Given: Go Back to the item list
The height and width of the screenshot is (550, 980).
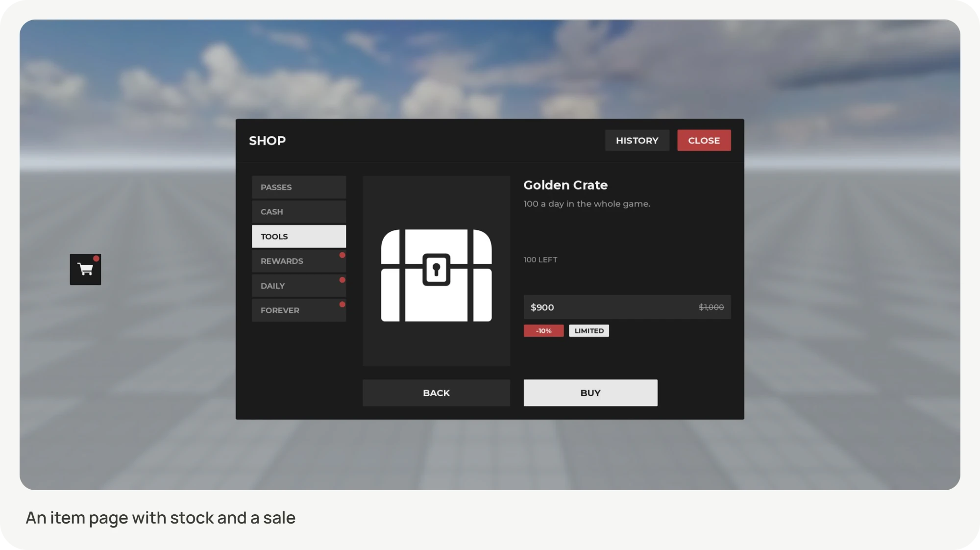Looking at the screenshot, I should (x=436, y=393).
